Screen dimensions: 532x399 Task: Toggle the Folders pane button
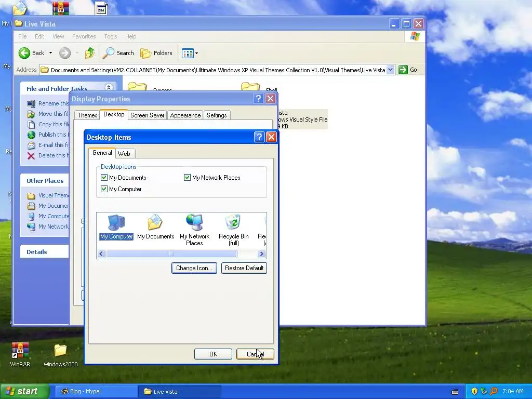[156, 53]
